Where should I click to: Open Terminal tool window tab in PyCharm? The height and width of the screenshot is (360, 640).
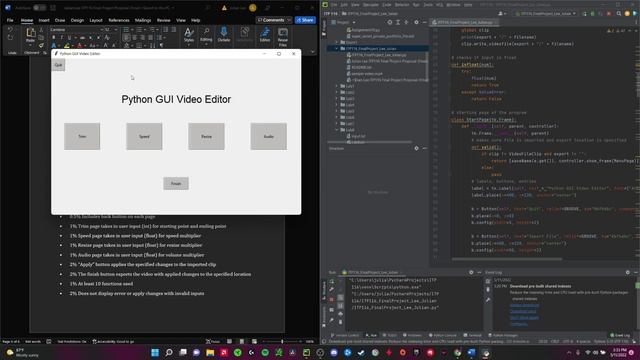pos(472,335)
